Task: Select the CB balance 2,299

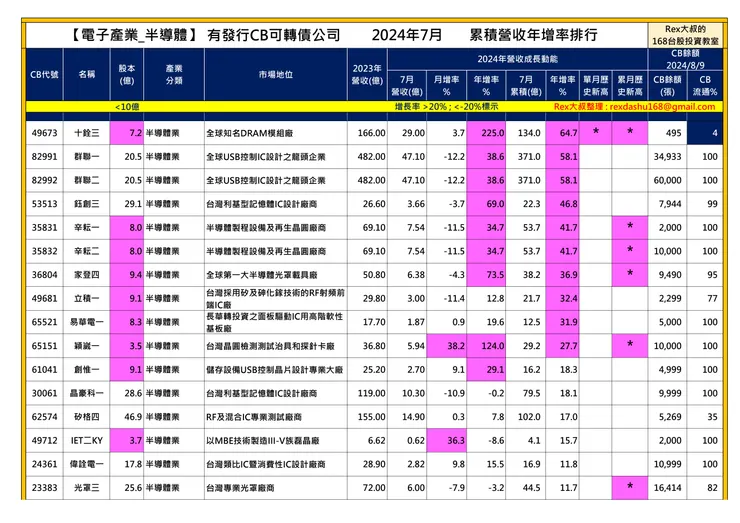Action: [667, 298]
